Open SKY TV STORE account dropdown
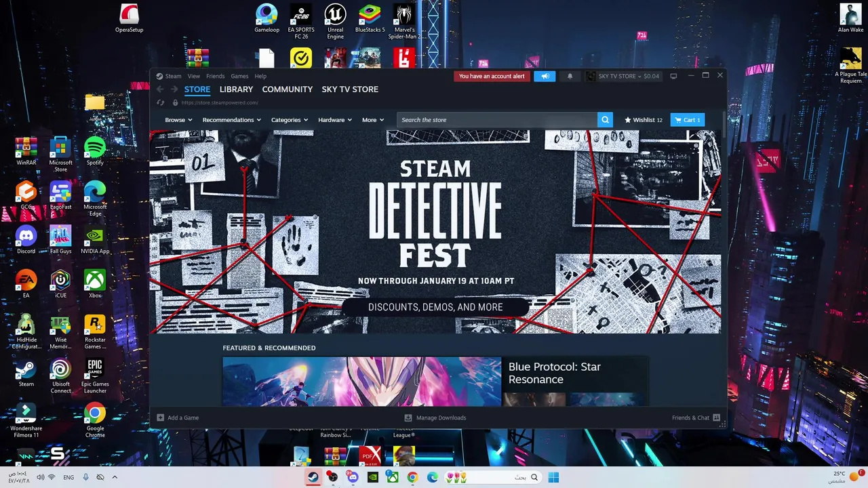868x488 pixels. coord(623,76)
